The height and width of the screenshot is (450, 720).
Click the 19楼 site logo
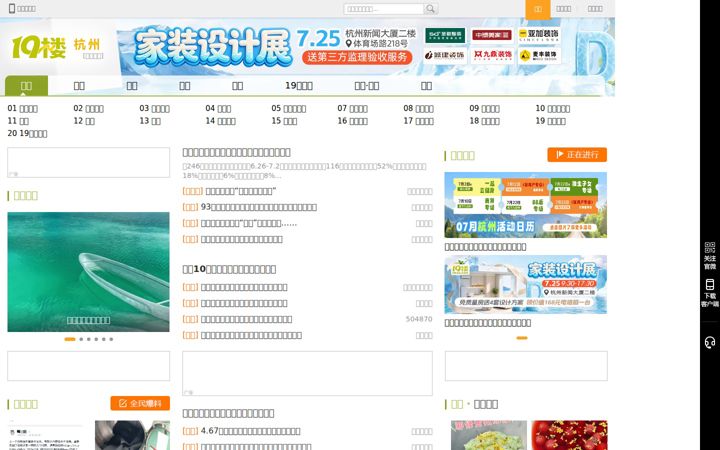click(39, 47)
